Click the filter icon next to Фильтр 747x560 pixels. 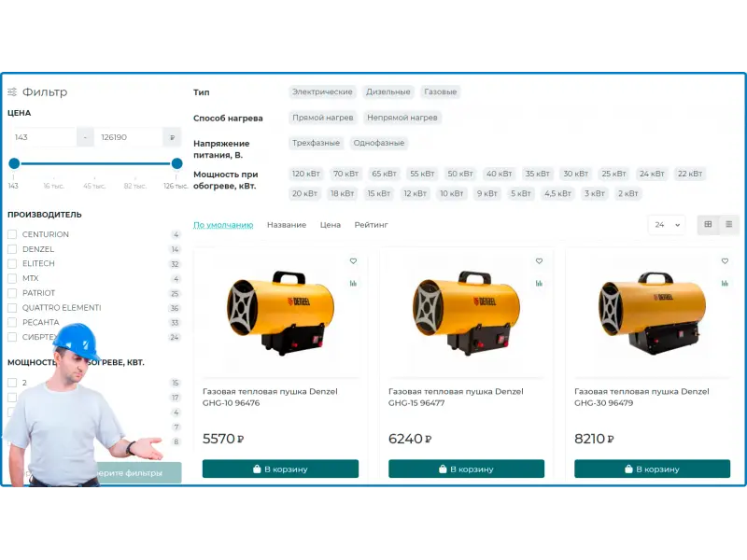[x=12, y=92]
